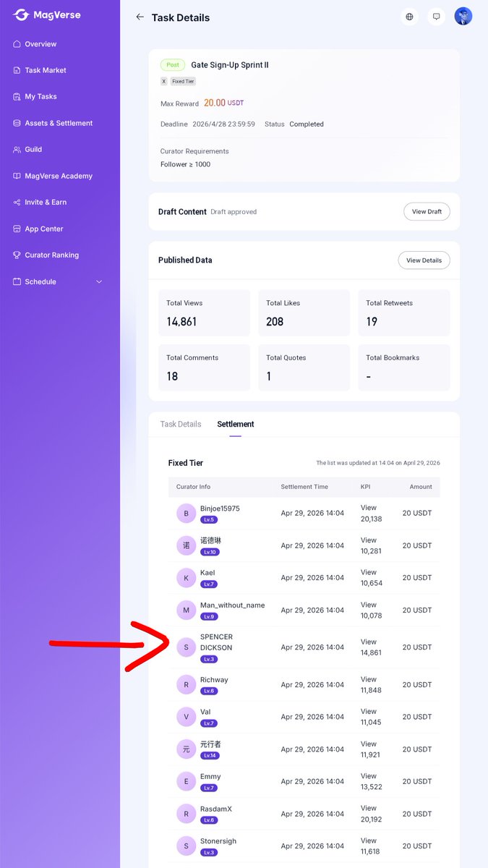488x868 pixels.
Task: Click Kael's avatar circle
Action: [187, 578]
